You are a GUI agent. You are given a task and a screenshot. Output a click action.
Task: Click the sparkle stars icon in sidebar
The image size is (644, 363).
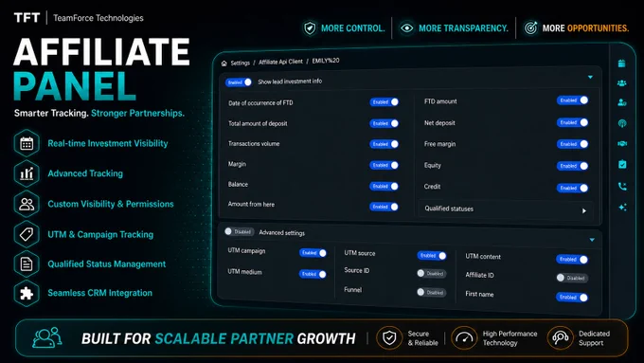(622, 208)
